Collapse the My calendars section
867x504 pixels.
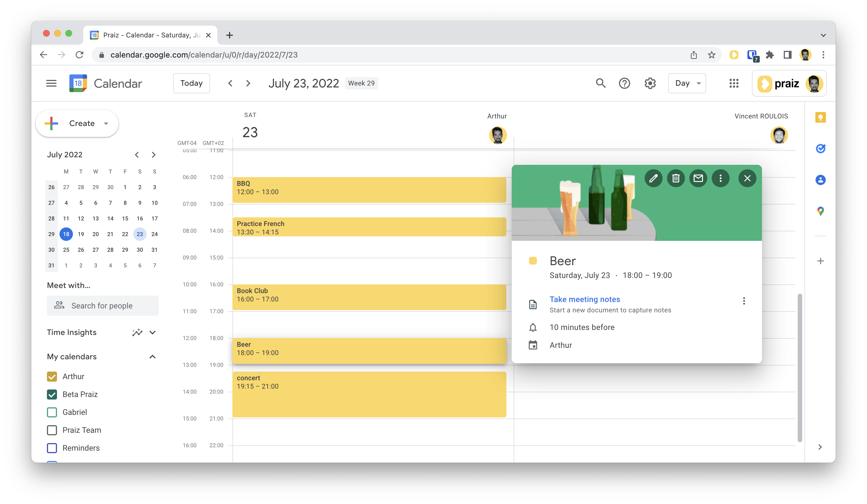coord(153,357)
